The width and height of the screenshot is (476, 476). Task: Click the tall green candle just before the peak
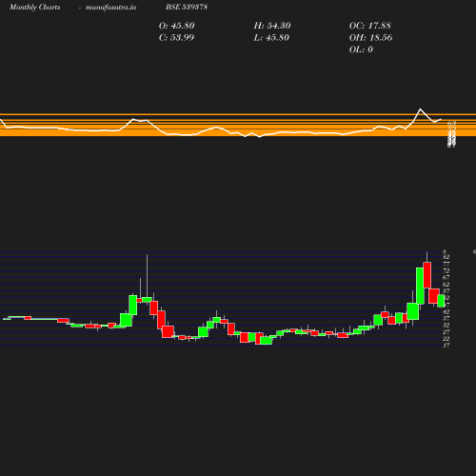point(420,286)
